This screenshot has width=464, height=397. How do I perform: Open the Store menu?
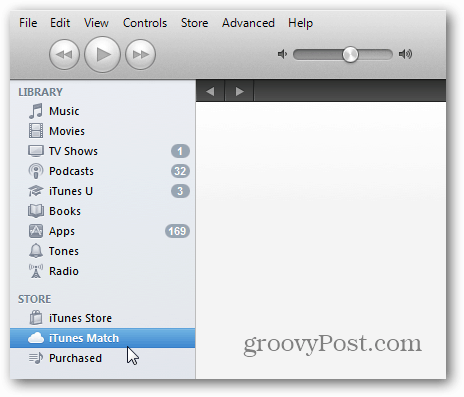click(x=195, y=23)
